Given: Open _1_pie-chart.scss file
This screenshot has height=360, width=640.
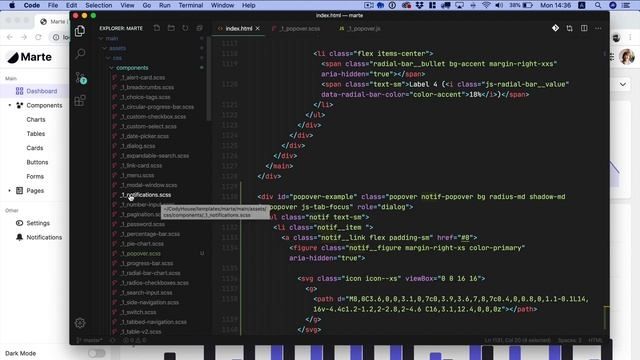Looking at the screenshot, I should [x=142, y=244].
